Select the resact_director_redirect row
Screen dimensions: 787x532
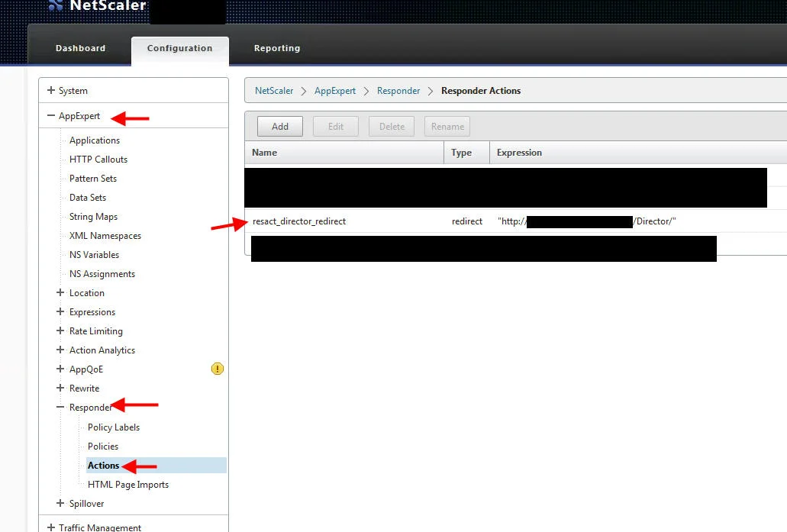point(516,221)
